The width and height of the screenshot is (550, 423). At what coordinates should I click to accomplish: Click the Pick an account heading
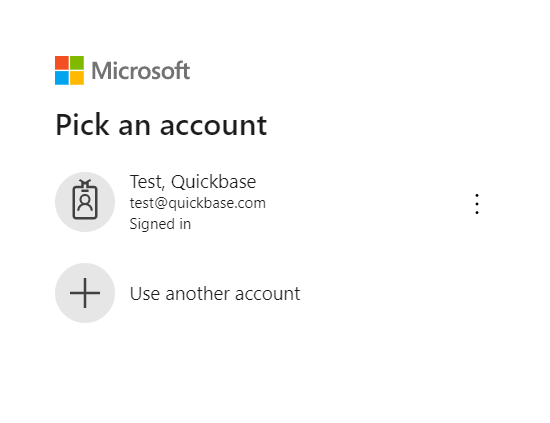pos(161,125)
